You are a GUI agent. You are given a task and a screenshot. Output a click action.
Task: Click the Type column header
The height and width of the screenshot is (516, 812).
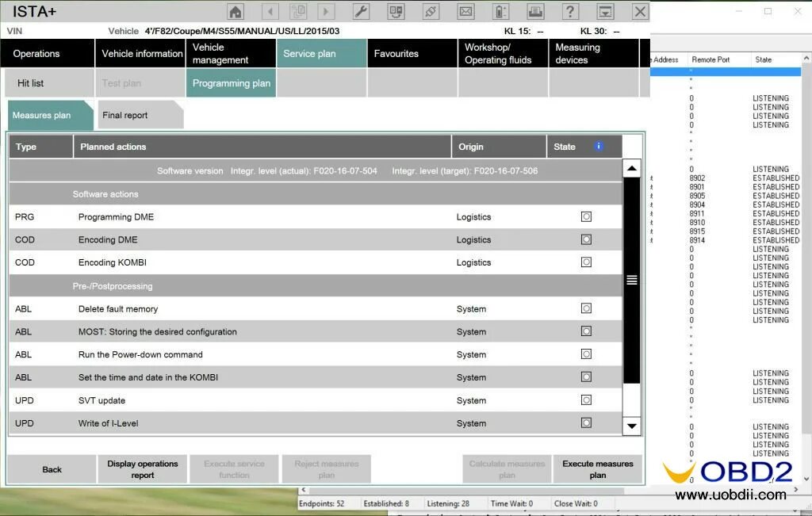(41, 147)
